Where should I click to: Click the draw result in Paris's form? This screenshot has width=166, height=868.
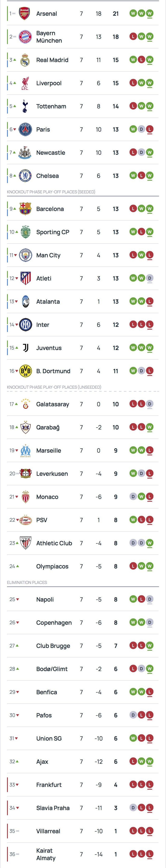point(141,129)
